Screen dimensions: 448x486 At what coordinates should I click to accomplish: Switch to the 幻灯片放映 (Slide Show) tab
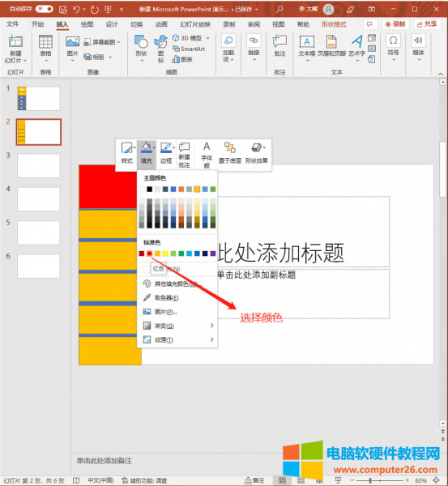pyautogui.click(x=195, y=24)
